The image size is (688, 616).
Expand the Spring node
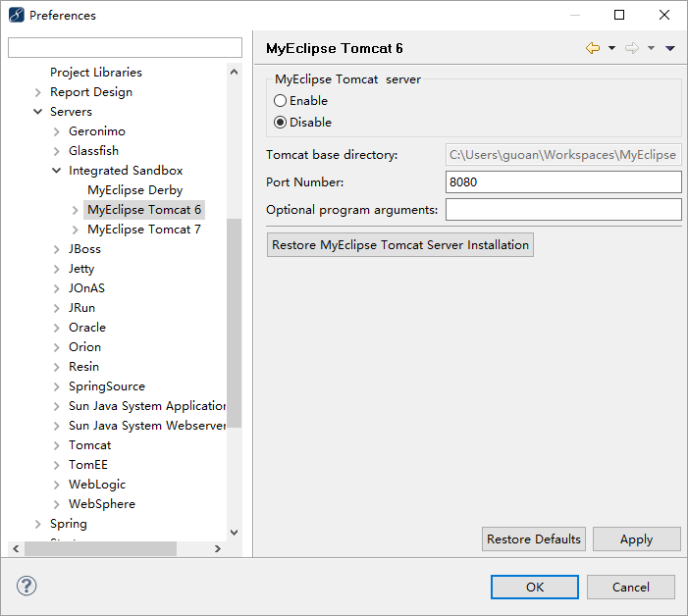[x=37, y=524]
